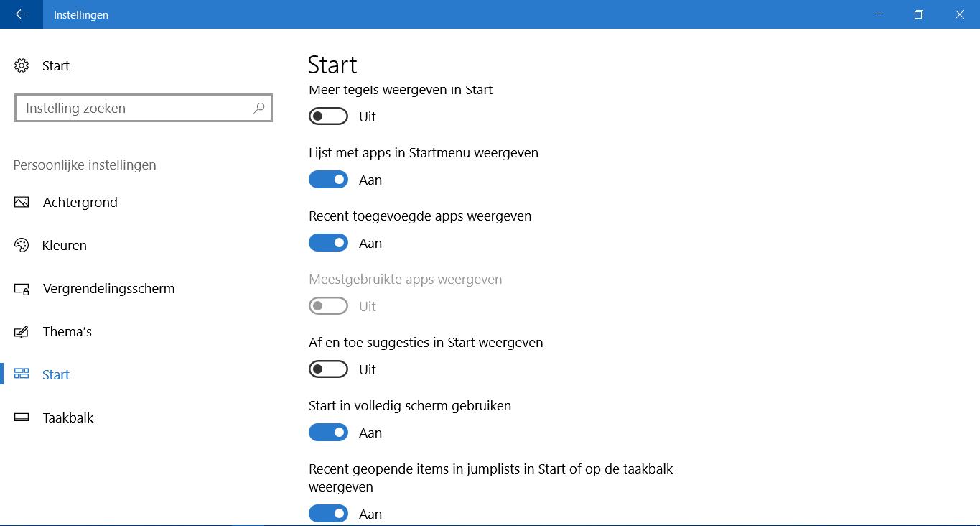Turn off Lijst met apps in Startmenu
Viewport: 980px width, 526px height.
[x=328, y=180]
